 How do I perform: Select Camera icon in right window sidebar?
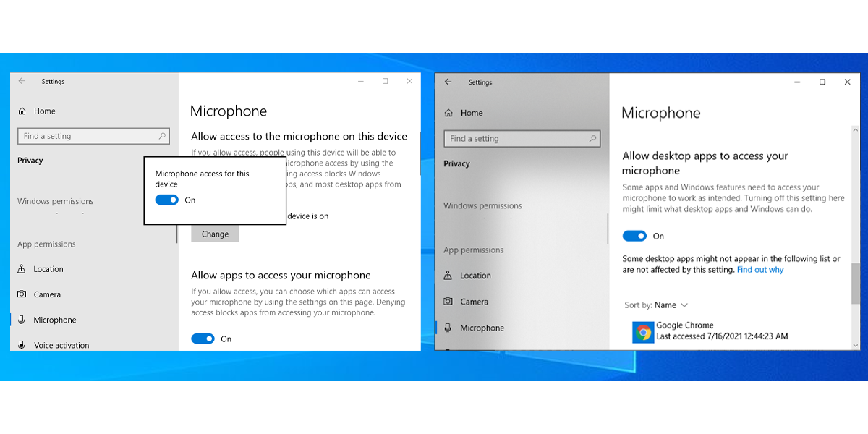(448, 302)
